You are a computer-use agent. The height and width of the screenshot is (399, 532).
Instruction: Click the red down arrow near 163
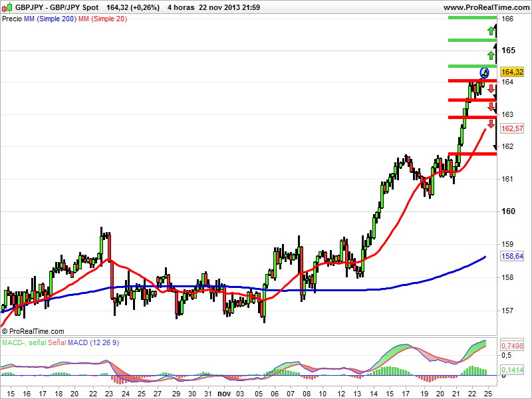click(x=491, y=106)
